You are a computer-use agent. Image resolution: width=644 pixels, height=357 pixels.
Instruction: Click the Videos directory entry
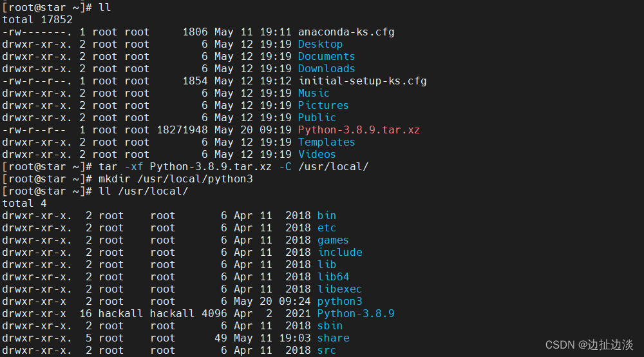(x=317, y=154)
